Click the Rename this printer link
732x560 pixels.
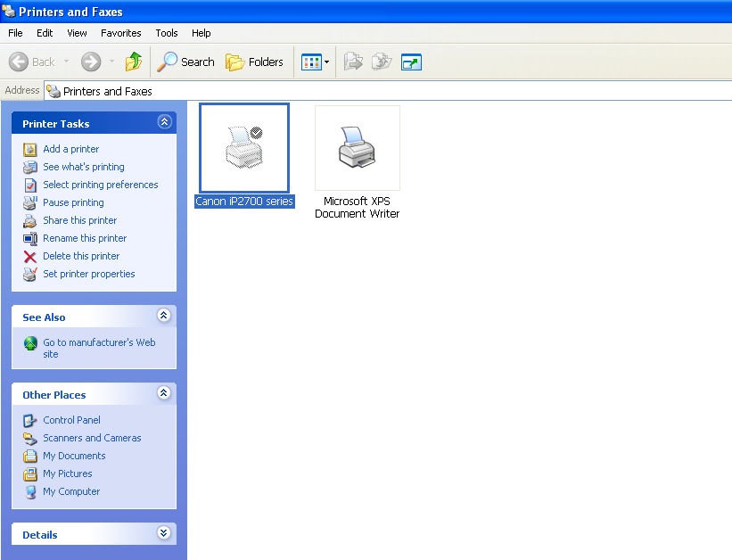click(85, 238)
